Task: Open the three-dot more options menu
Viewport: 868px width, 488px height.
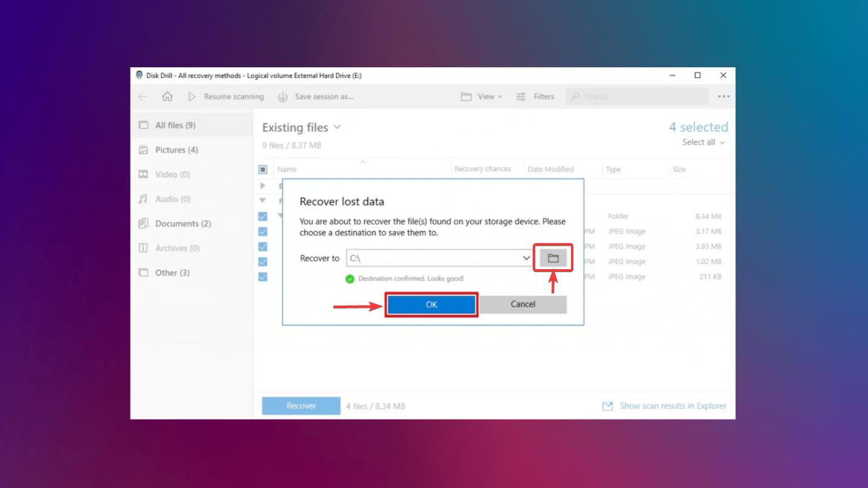Action: tap(724, 96)
